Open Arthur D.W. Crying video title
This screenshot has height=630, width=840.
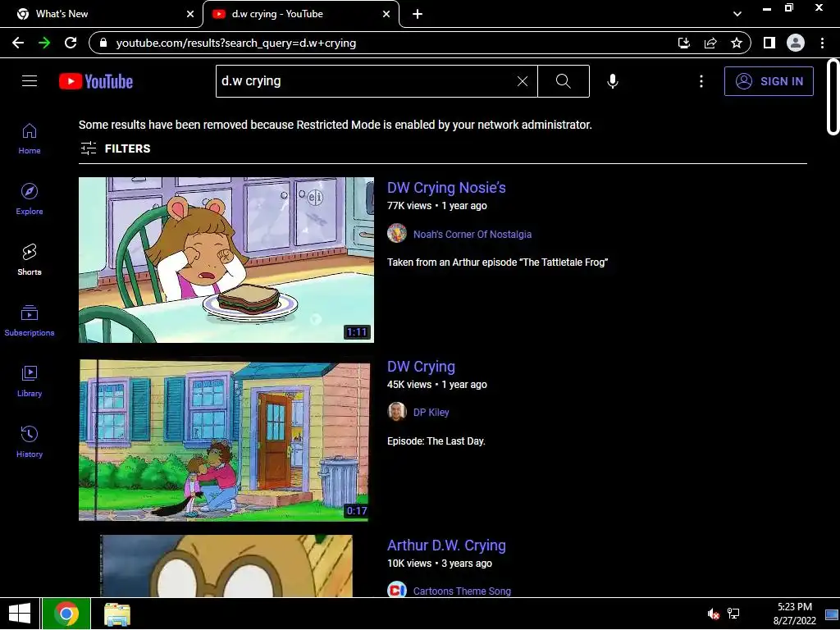pos(446,545)
